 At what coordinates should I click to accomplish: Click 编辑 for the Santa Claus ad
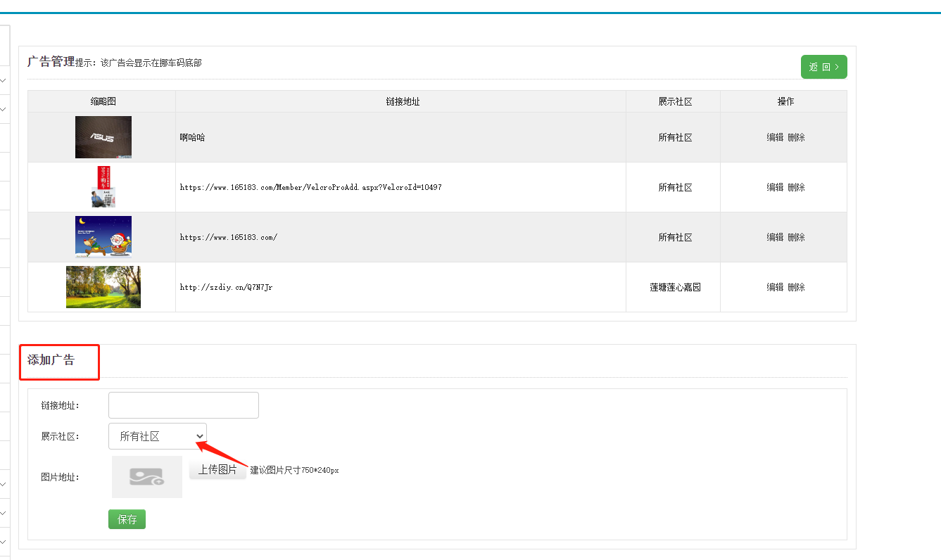coord(775,237)
